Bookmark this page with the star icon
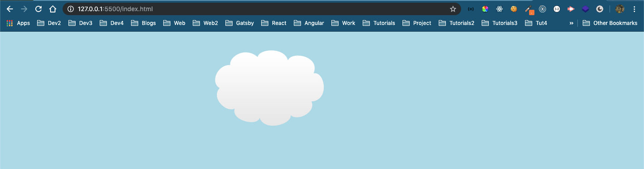The height and width of the screenshot is (169, 644). point(453,9)
